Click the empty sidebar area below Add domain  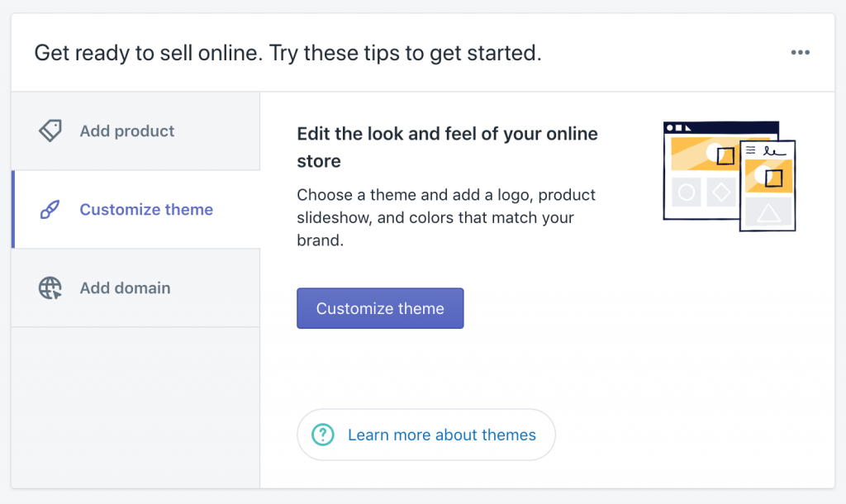[136, 407]
